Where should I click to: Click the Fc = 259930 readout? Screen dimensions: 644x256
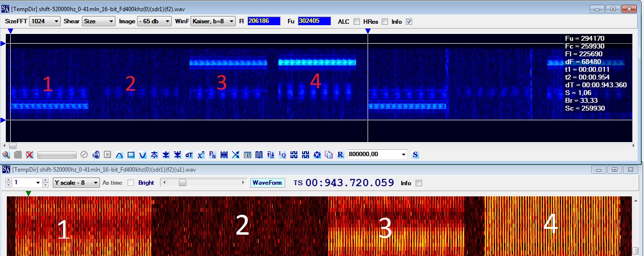585,46
